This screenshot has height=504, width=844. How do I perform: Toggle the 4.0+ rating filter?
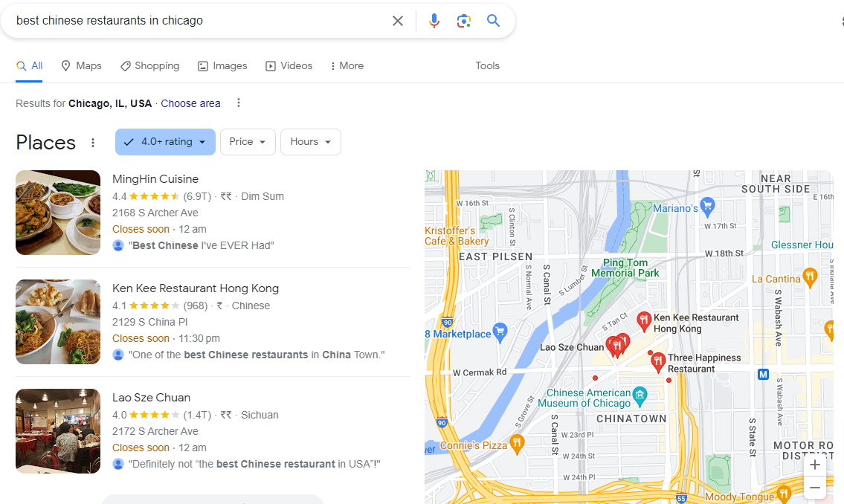point(165,142)
